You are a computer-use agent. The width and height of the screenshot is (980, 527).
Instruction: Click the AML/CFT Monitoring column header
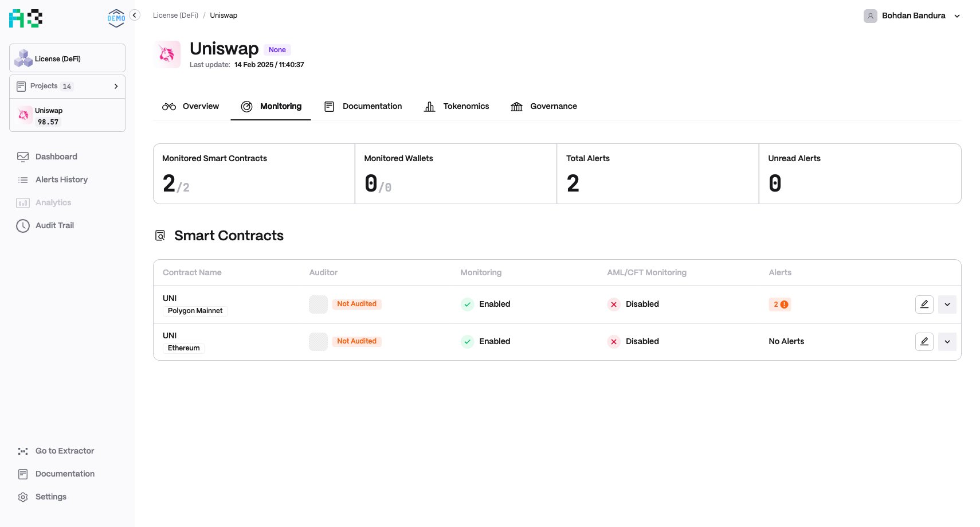click(646, 272)
